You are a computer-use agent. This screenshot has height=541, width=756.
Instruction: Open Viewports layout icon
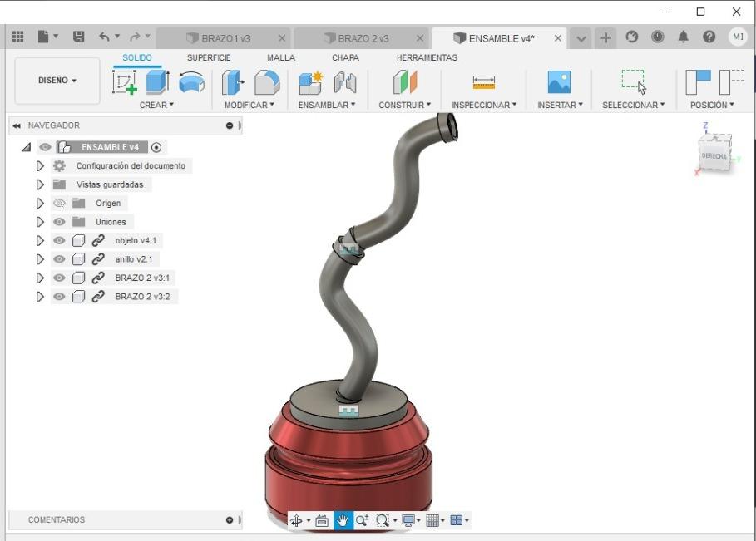coord(456,520)
